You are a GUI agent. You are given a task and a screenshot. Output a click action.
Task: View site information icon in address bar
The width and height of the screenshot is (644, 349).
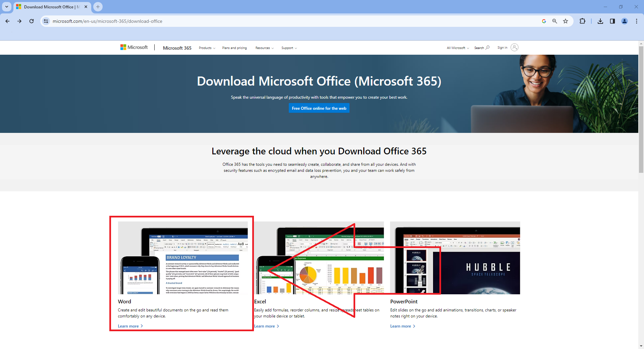(46, 21)
